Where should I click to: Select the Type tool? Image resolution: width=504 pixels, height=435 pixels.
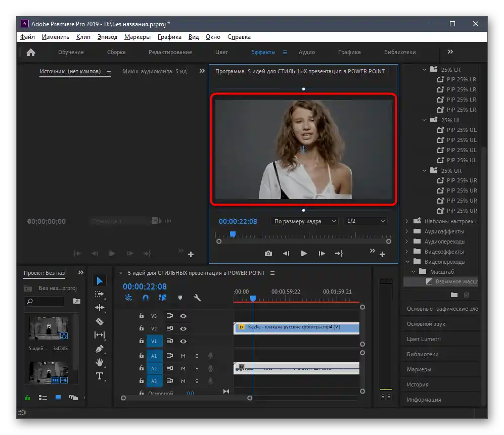[100, 376]
